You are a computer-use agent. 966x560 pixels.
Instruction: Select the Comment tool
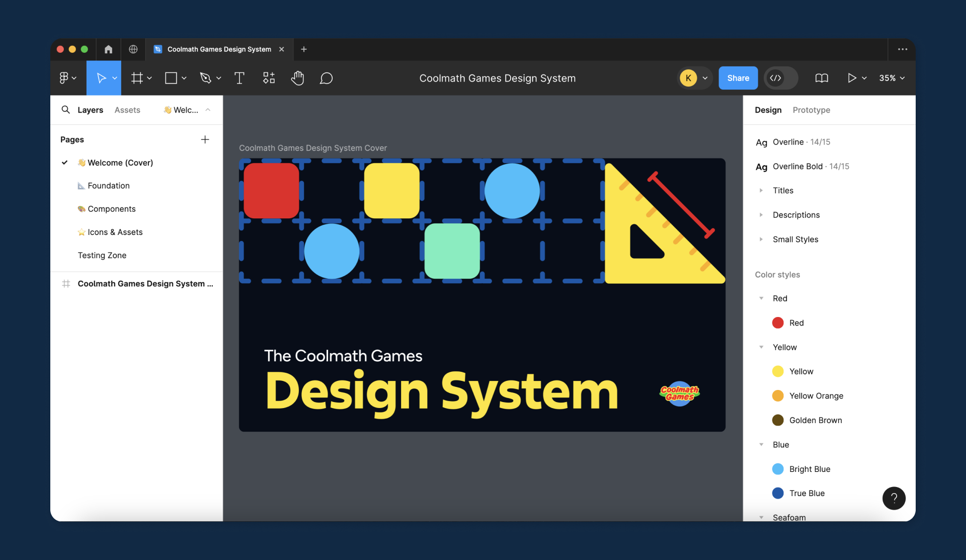click(327, 78)
